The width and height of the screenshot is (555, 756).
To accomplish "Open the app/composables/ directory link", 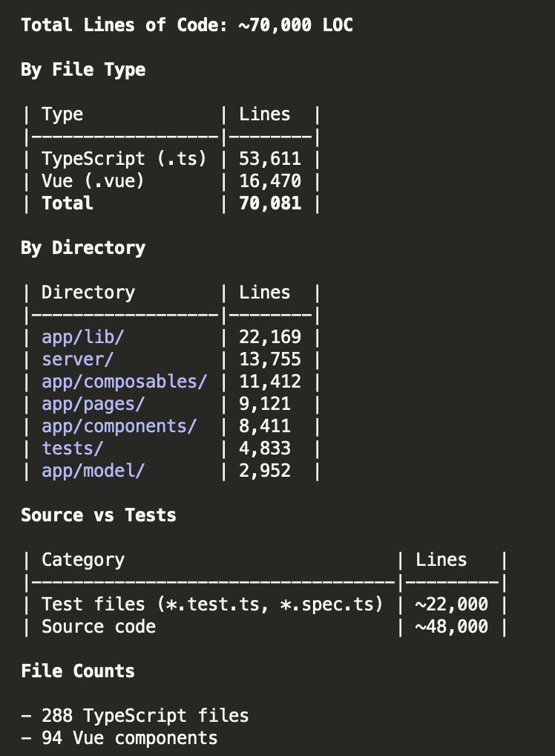I will click(125, 382).
